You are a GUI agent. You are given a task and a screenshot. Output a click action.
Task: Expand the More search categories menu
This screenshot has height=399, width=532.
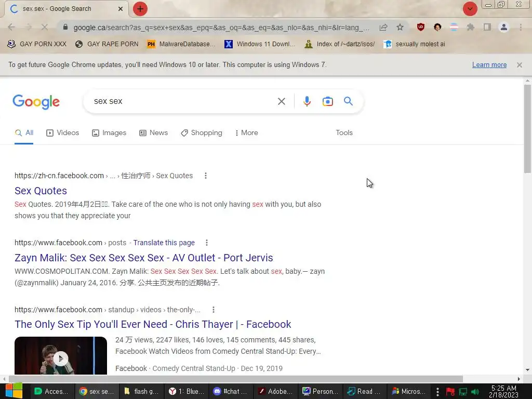point(246,132)
